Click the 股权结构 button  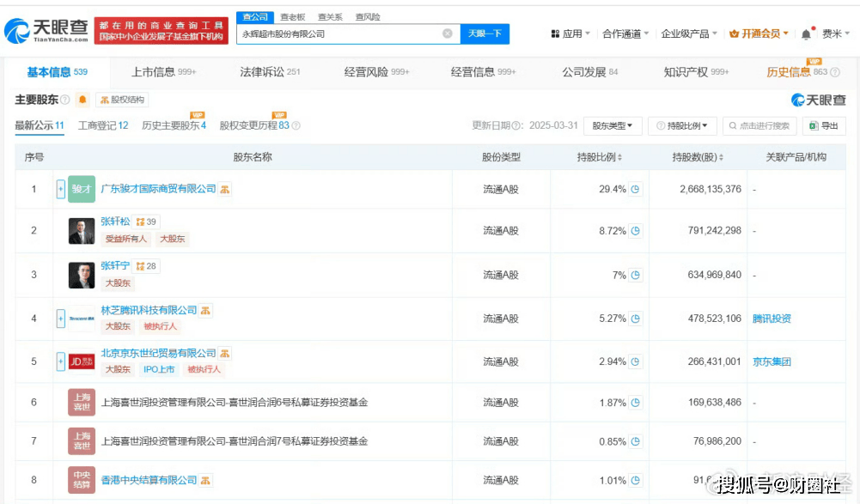click(122, 100)
